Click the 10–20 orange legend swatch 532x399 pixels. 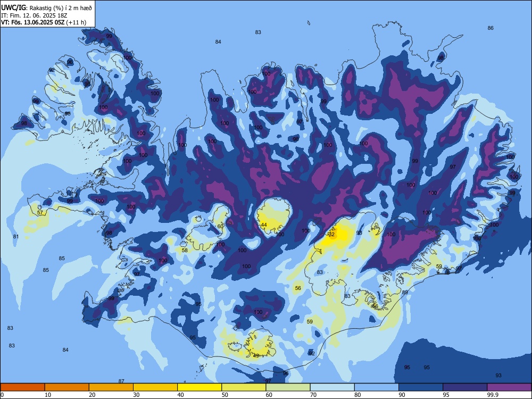point(67,387)
